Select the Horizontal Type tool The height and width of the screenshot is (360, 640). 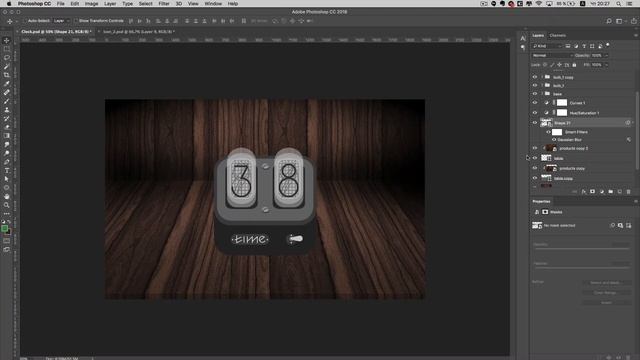tap(7, 170)
